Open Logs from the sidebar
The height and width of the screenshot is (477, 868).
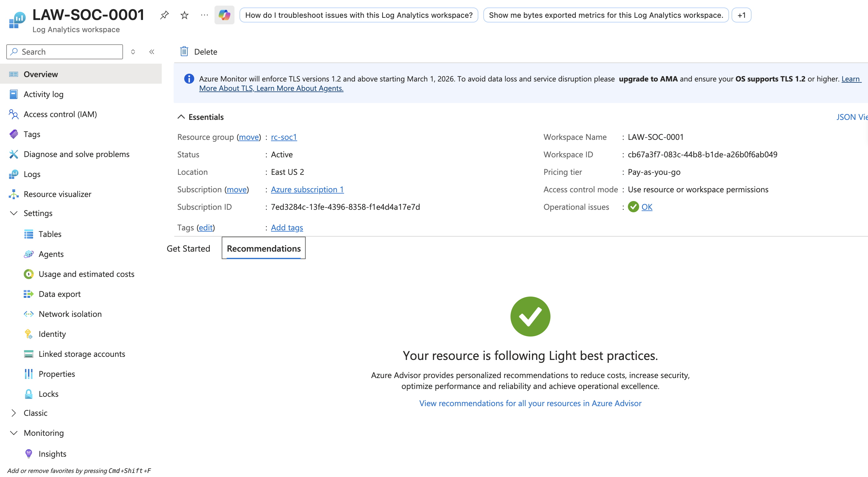point(32,174)
